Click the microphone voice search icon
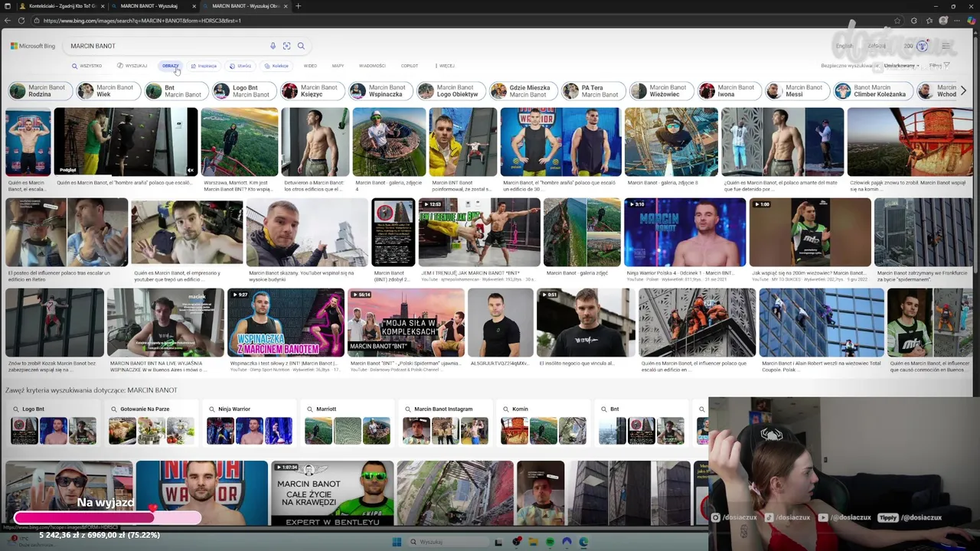980x551 pixels. pos(273,46)
